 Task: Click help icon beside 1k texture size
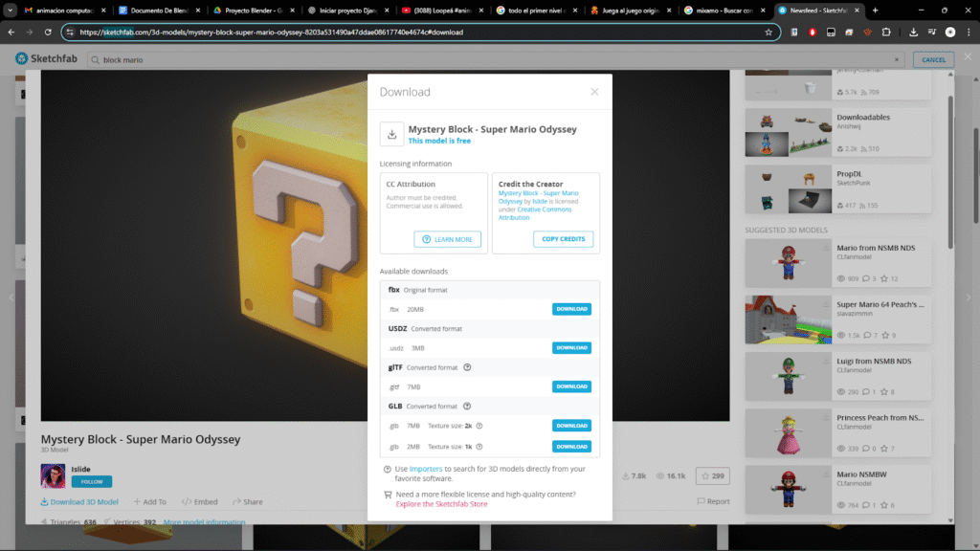coord(479,447)
